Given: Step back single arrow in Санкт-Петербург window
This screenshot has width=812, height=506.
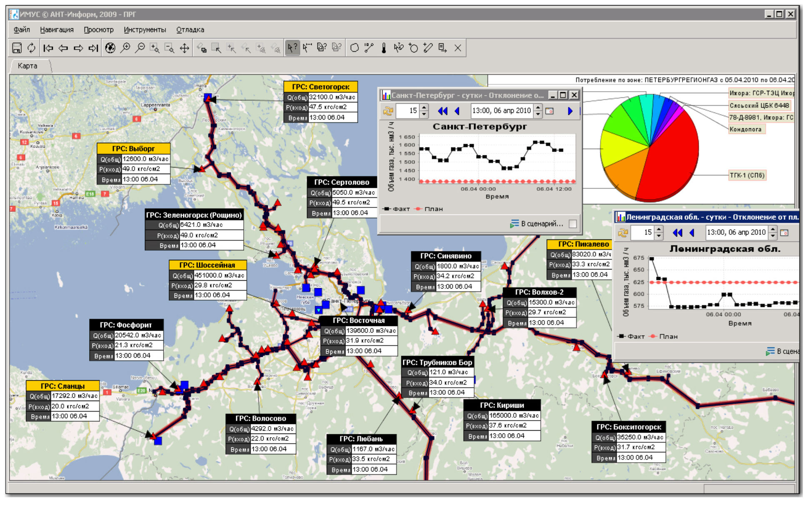Looking at the screenshot, I should pyautogui.click(x=457, y=111).
